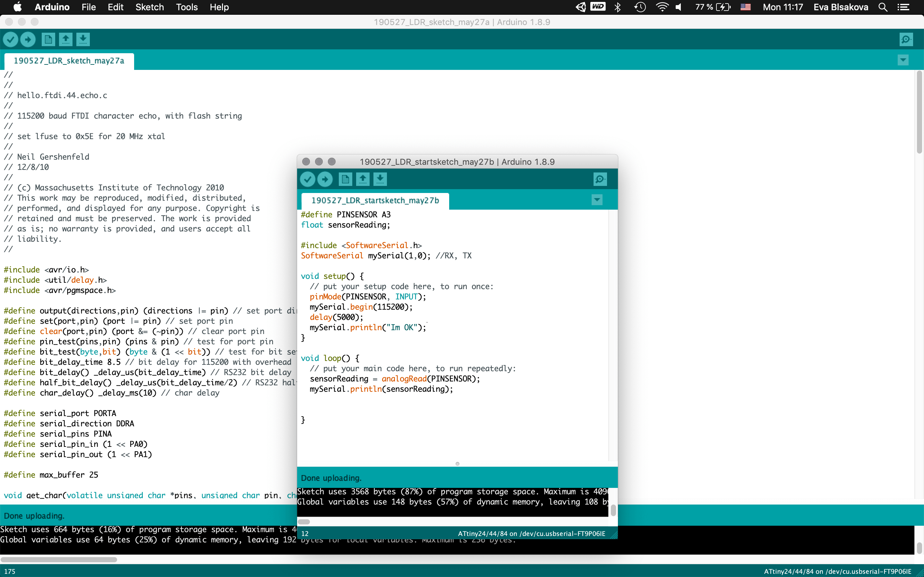924x577 pixels.
Task: Expand tab menu arrow in main window
Action: coord(903,60)
